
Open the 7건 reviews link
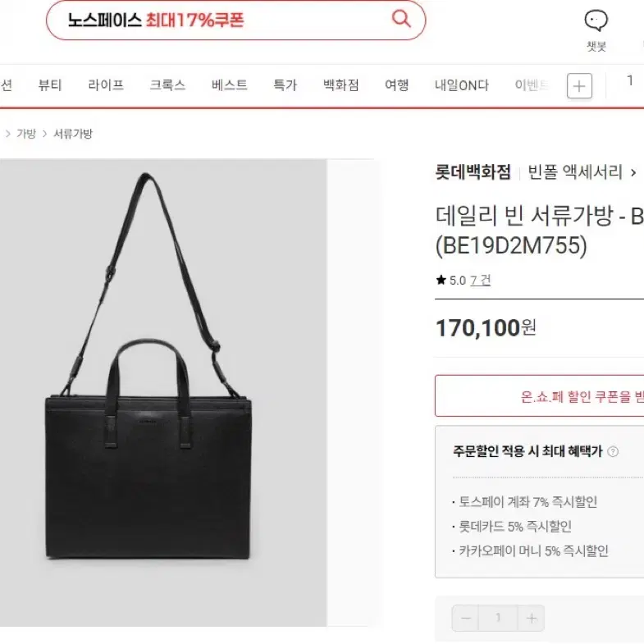(x=480, y=281)
